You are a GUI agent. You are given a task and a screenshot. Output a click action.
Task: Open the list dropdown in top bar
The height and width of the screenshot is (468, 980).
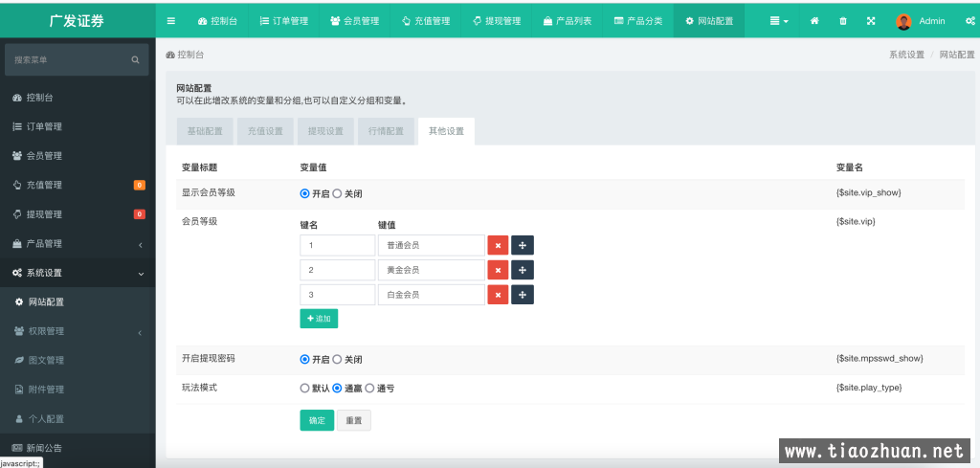[779, 21]
